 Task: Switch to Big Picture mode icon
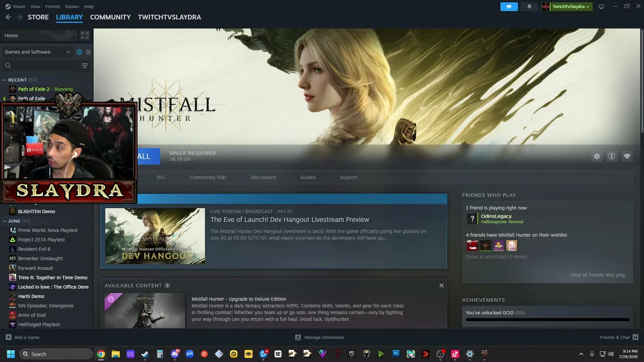601,7
